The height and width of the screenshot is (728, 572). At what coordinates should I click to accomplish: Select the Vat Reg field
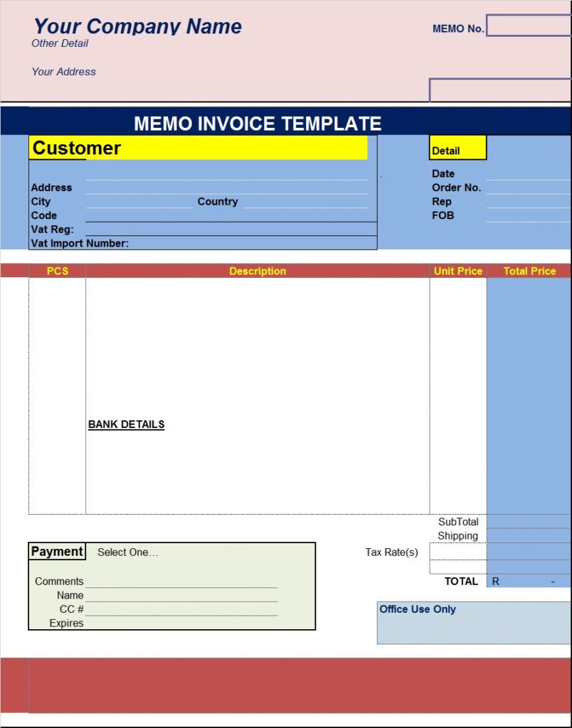pos(231,229)
